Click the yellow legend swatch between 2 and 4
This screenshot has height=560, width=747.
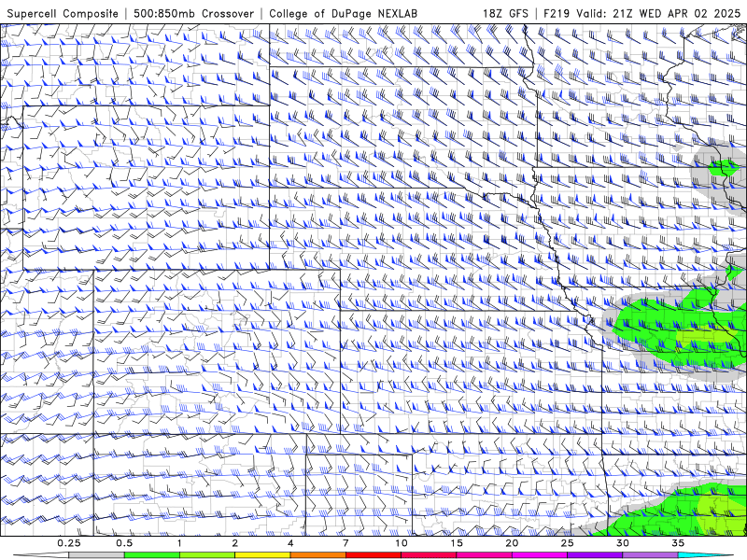click(262, 555)
